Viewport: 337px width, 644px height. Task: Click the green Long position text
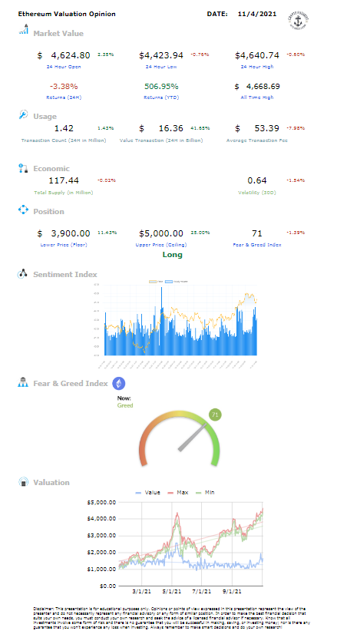pos(173,255)
